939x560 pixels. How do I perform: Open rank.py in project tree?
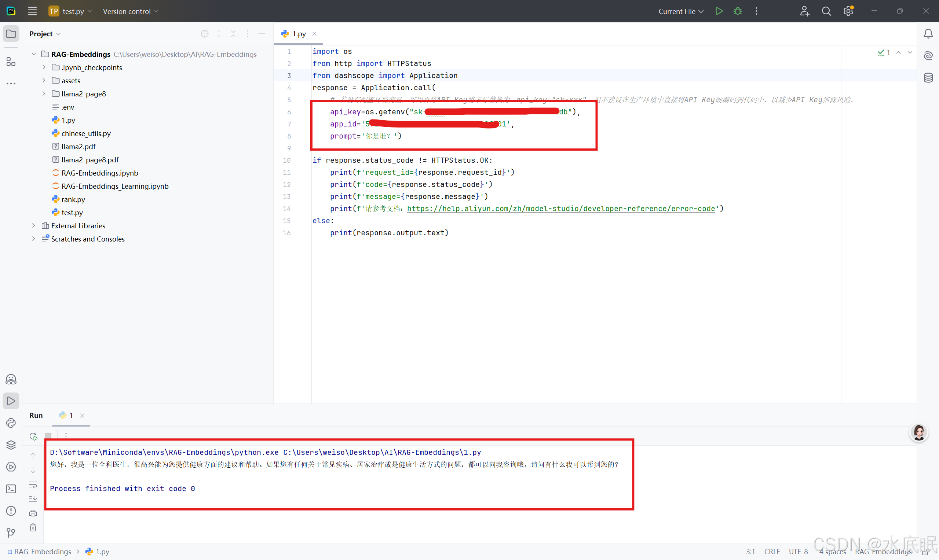tap(73, 199)
